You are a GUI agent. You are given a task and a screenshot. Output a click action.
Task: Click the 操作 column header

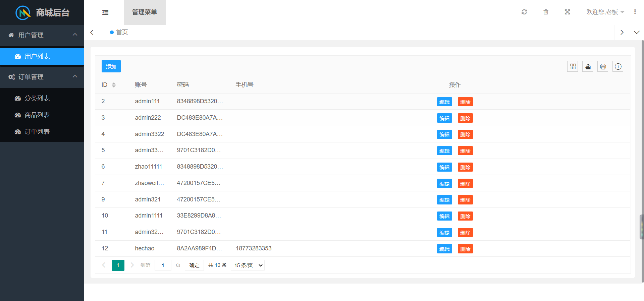(455, 85)
